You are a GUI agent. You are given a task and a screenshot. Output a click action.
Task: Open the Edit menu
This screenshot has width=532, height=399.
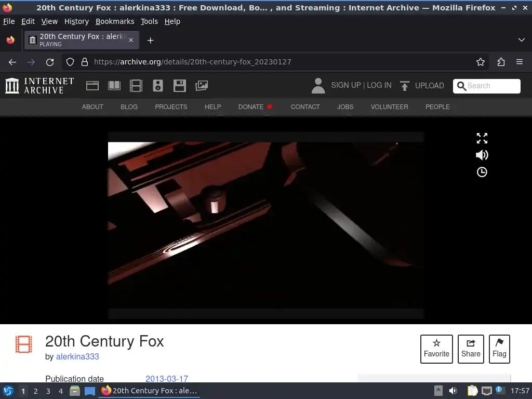pyautogui.click(x=28, y=21)
